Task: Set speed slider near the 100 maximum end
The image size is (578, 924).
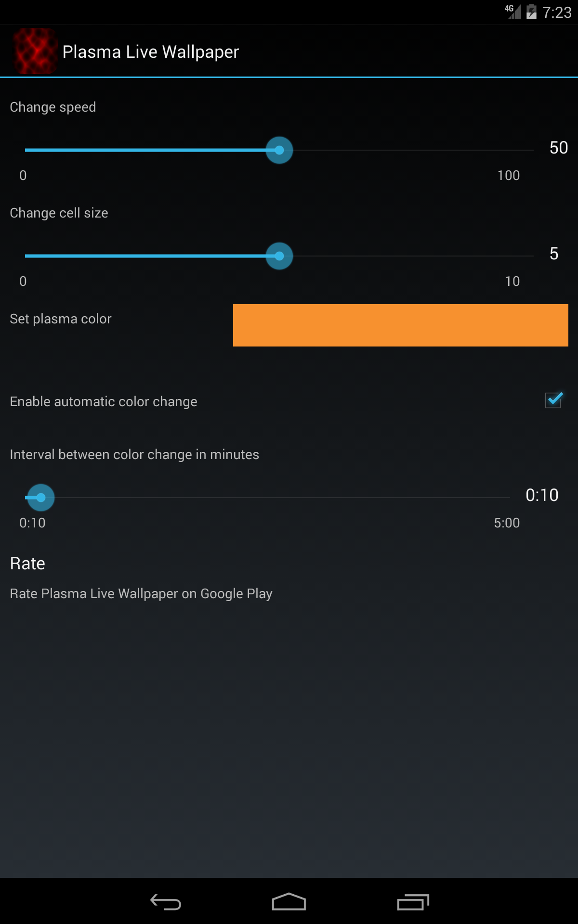Action: (525, 150)
